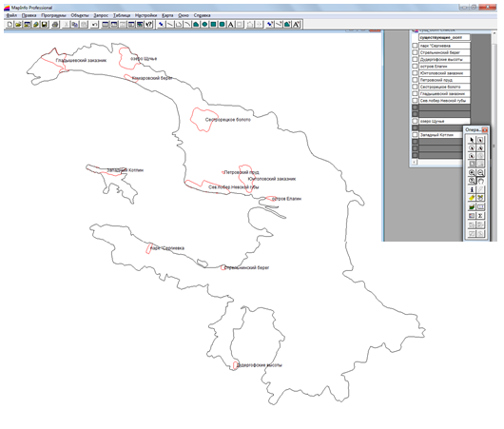The width and height of the screenshot is (504, 429).
Task: Select the Zoom Out magnifier tool
Action: tap(480, 172)
